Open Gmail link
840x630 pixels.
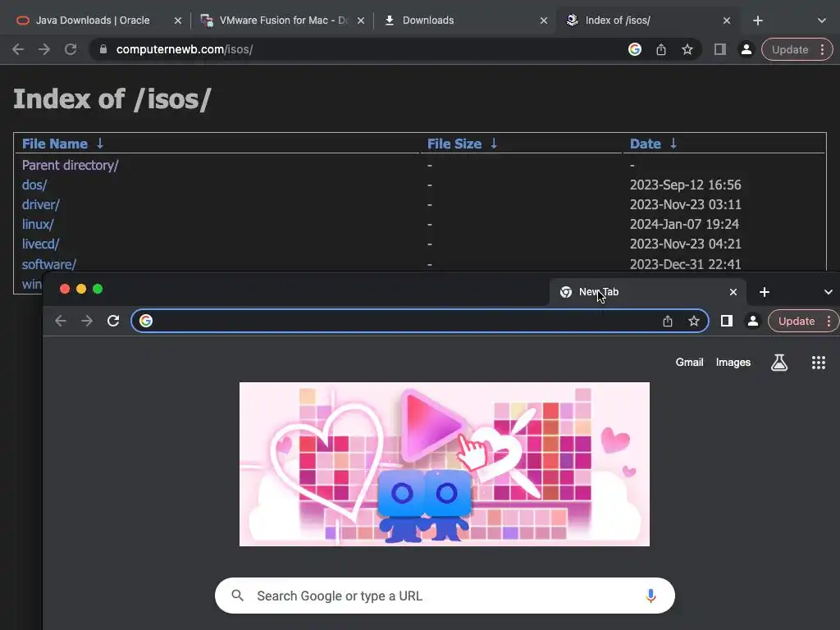pos(689,362)
